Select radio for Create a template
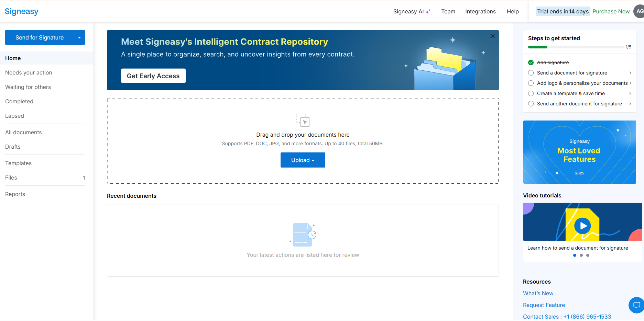644x321 pixels. [531, 93]
